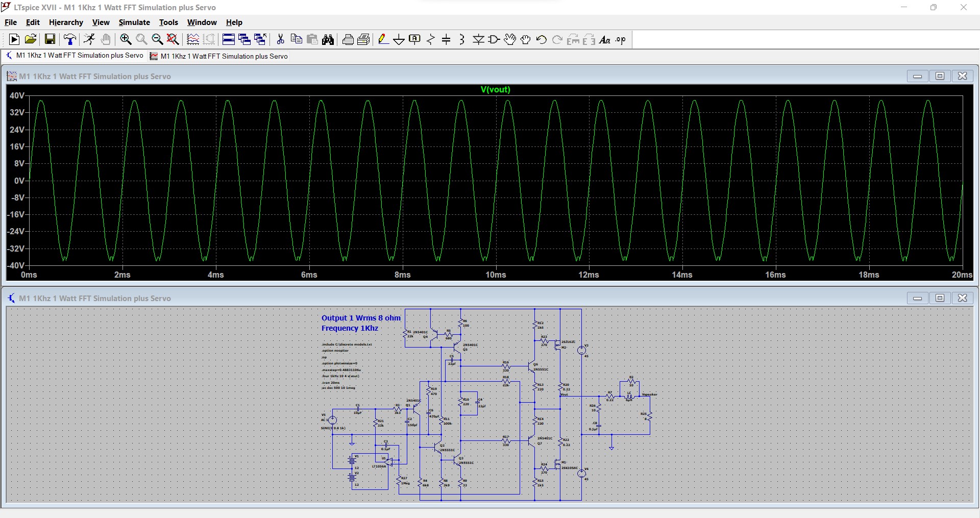Open Print Setup icon
980x518 pixels.
pos(348,39)
